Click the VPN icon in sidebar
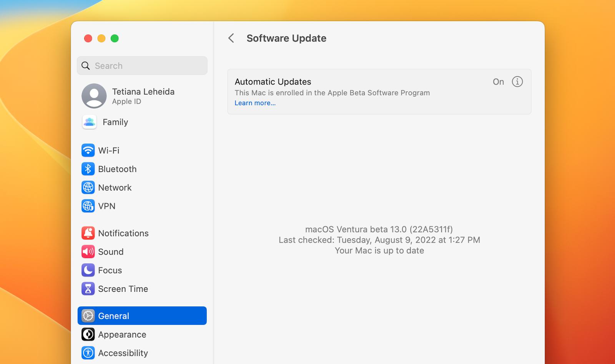 pyautogui.click(x=88, y=206)
